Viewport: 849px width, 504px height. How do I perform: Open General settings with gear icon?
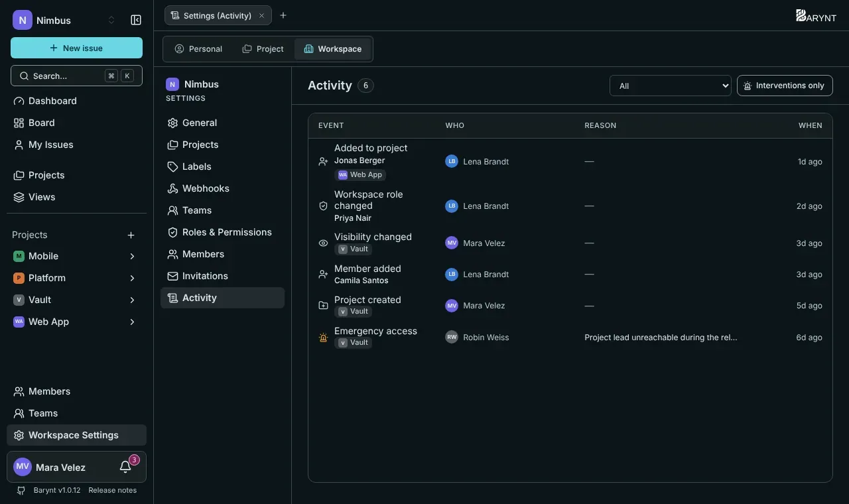coord(222,123)
